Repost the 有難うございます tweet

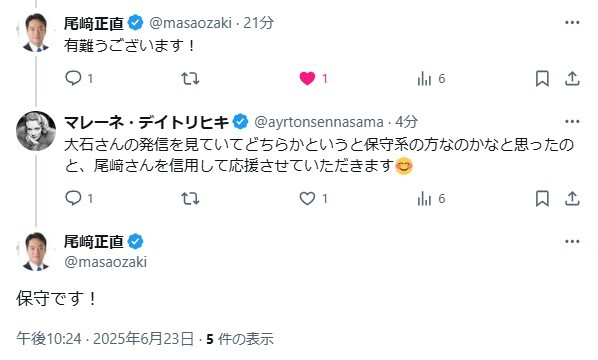[x=190, y=79]
